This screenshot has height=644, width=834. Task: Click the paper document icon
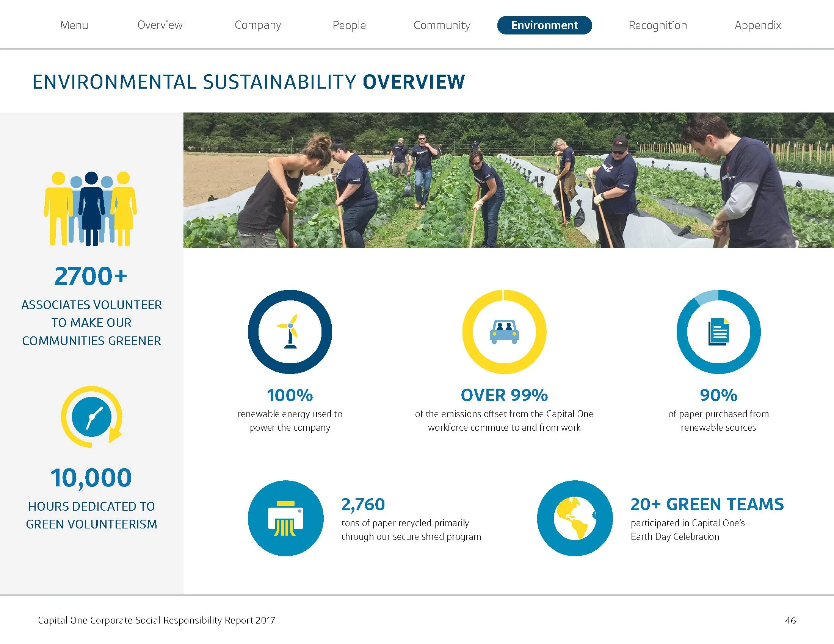(x=718, y=331)
